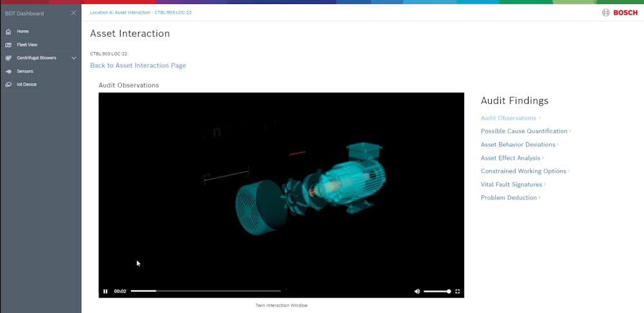The image size is (644, 313).
Task: Click the Centrifugal Blowers icon
Action: pyautogui.click(x=8, y=58)
